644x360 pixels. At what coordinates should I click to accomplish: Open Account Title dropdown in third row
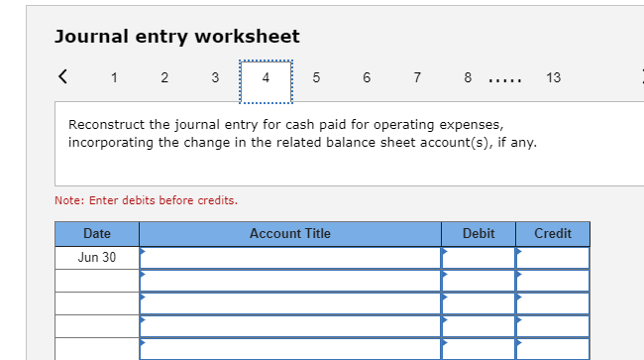click(290, 303)
